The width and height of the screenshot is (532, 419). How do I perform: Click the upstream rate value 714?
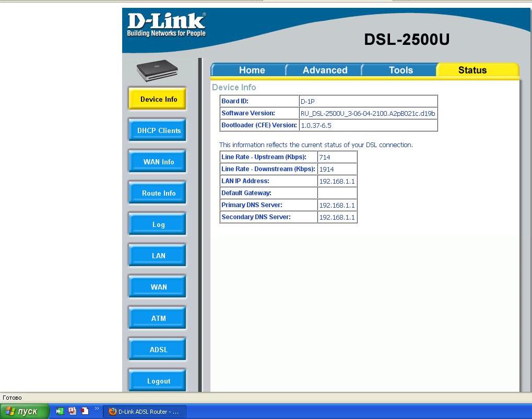[x=325, y=157]
